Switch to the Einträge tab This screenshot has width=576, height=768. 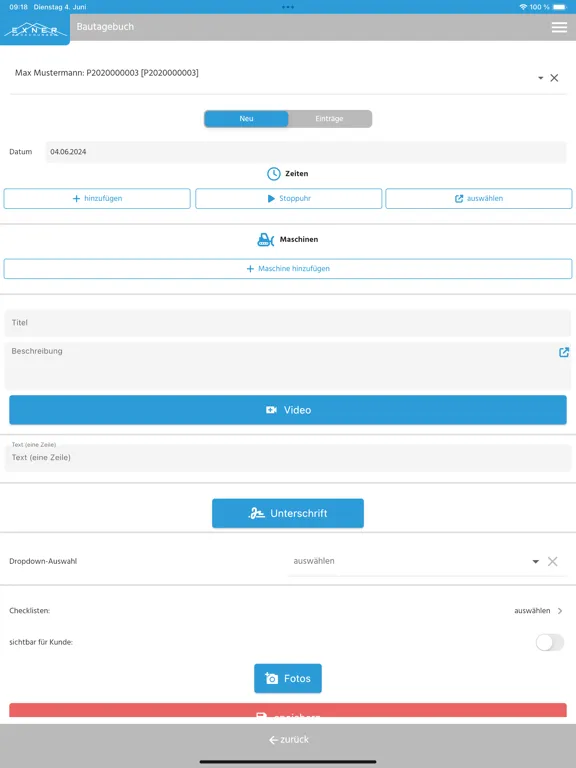[329, 119]
